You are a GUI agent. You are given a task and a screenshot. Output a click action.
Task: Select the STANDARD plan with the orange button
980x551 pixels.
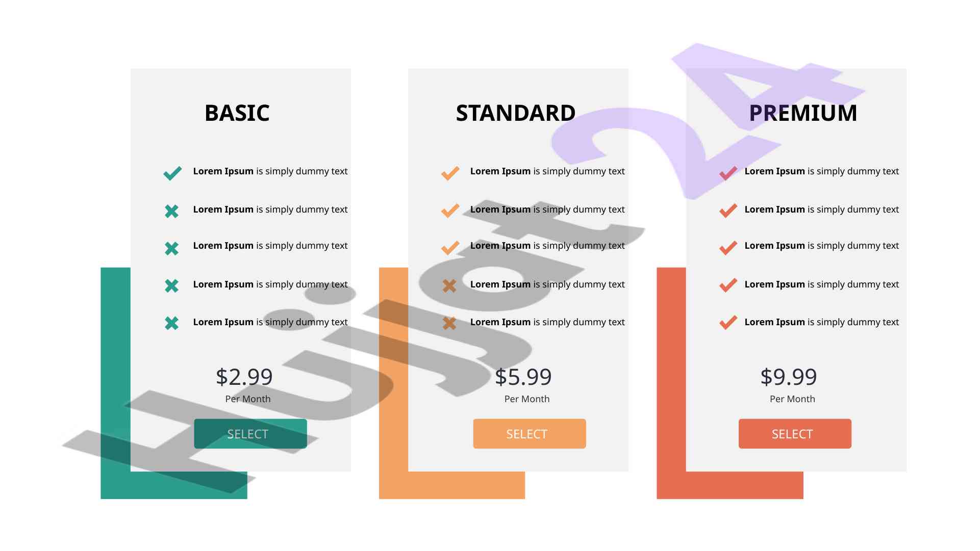click(x=530, y=434)
